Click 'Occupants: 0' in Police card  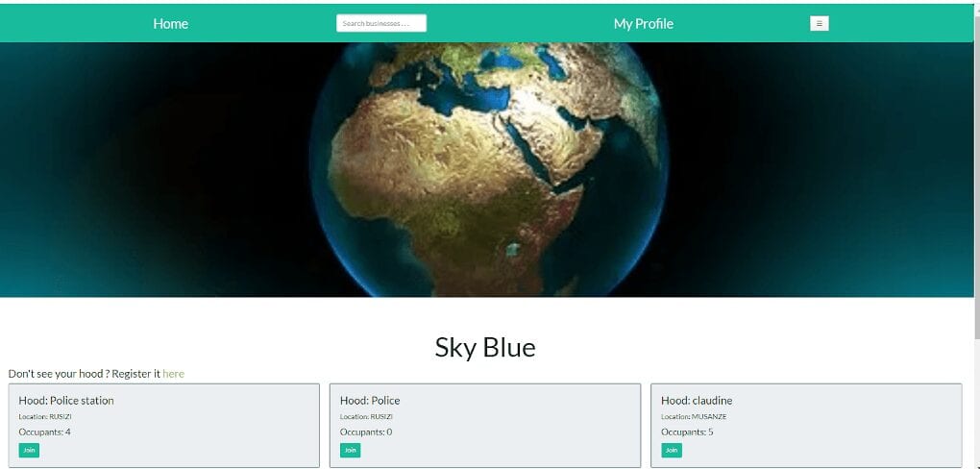[x=366, y=432]
